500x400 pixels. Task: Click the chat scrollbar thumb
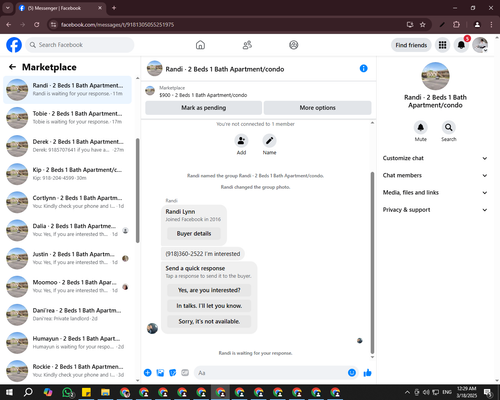click(x=372, y=263)
